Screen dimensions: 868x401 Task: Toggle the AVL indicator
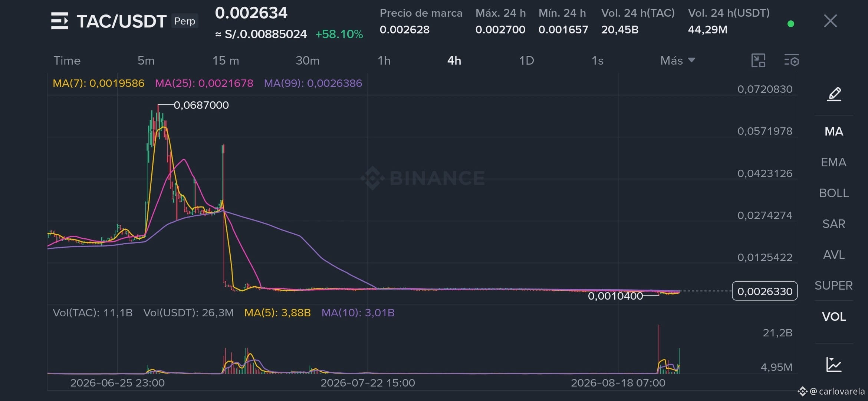[834, 255]
